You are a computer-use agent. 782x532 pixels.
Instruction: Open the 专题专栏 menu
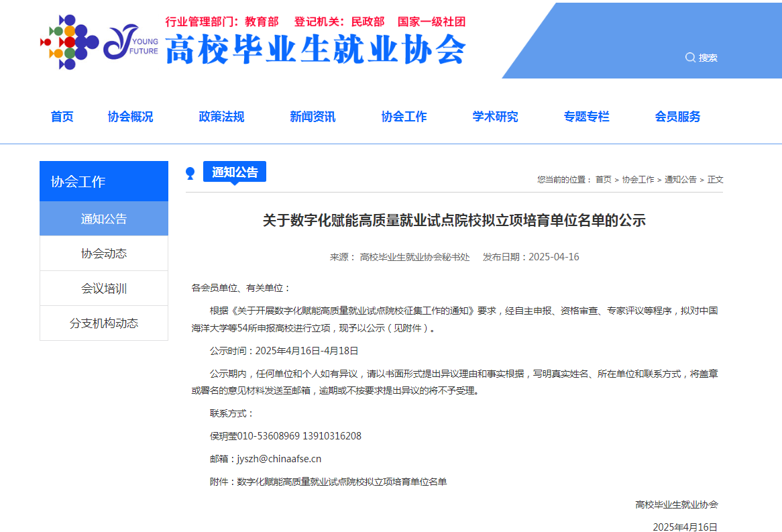(x=586, y=117)
